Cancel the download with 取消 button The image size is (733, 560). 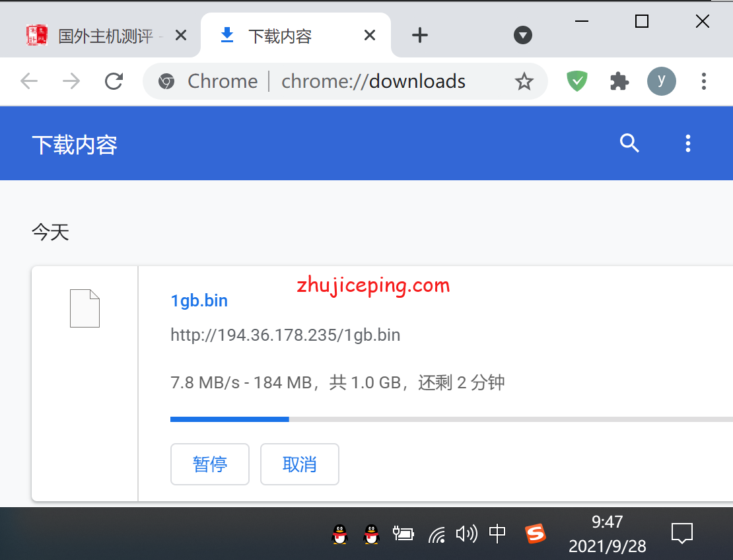(300, 464)
